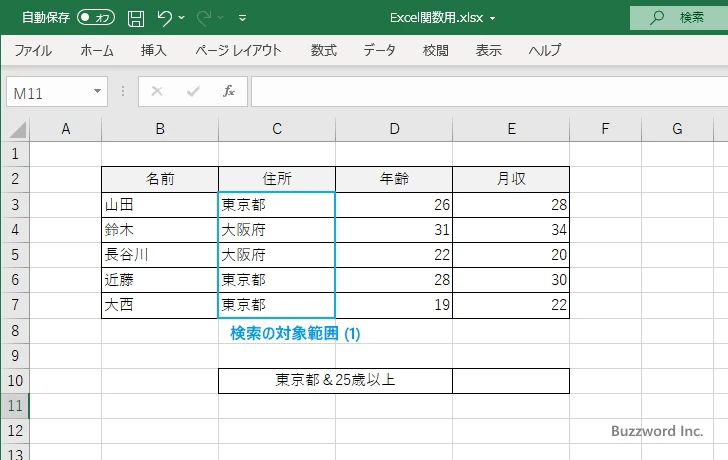Select the cell containing 鈴木

click(160, 230)
